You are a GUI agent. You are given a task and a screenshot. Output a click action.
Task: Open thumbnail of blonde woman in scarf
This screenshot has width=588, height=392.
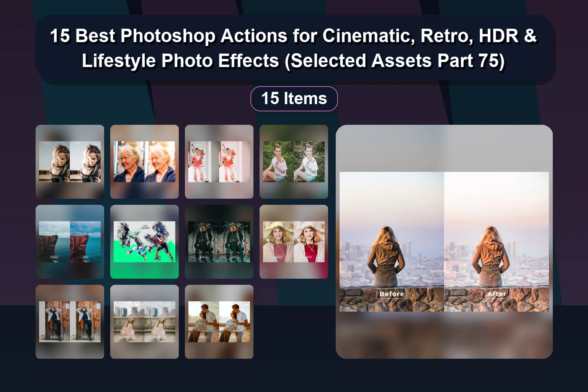[70, 162]
